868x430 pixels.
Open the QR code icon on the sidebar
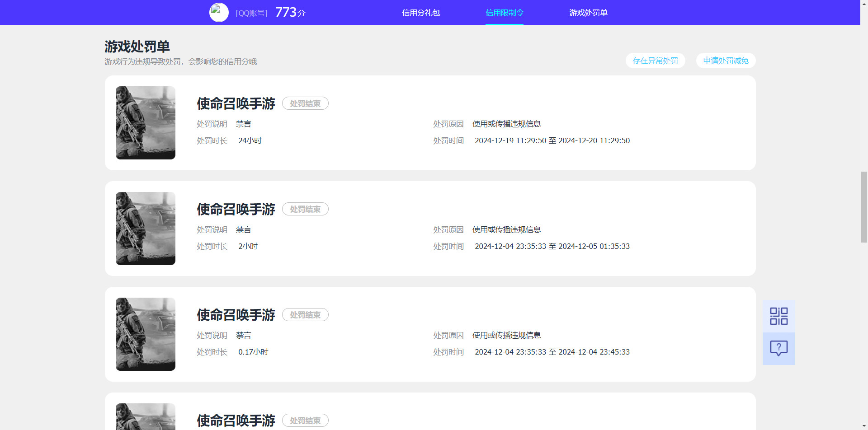(x=778, y=316)
